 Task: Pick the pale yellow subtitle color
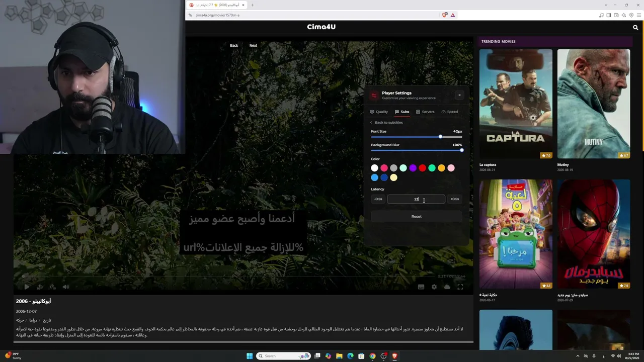[x=393, y=177]
